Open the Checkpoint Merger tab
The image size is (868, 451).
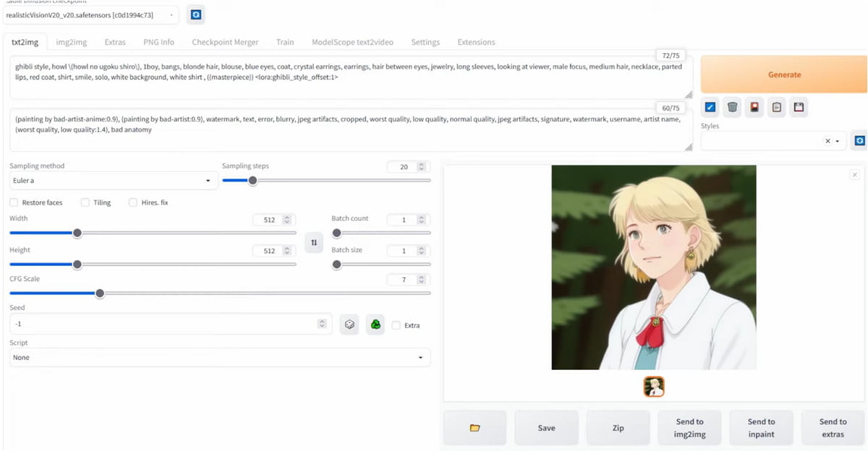pos(224,42)
